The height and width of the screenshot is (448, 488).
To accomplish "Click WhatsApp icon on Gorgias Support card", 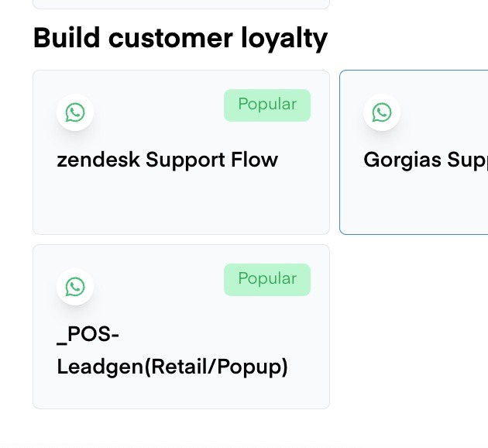I will [x=382, y=112].
